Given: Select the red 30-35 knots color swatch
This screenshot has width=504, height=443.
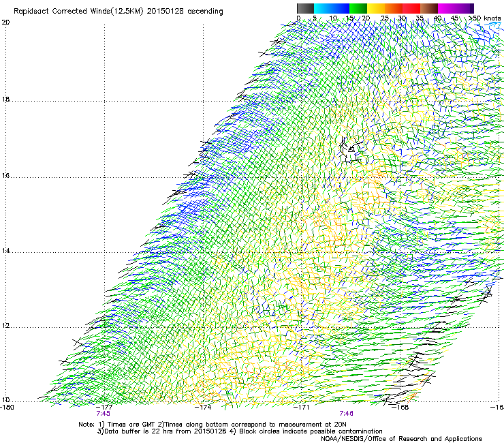Looking at the screenshot, I should click(x=411, y=8).
